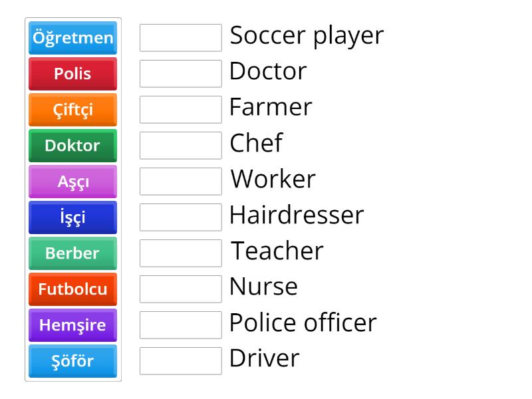The width and height of the screenshot is (532, 399).
Task: Select the Aşçı word tile
Action: [72, 182]
